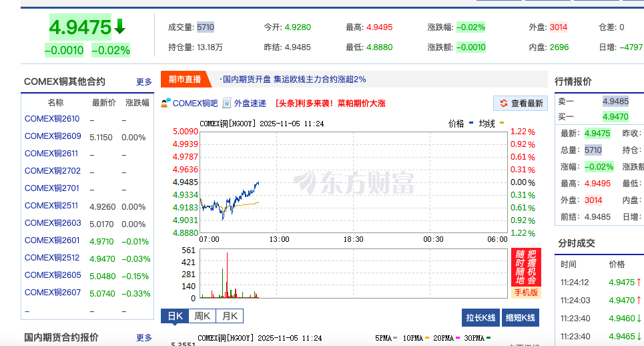The height and width of the screenshot is (346, 644).
Task: Open the 外盘速递 text link
Action: (250, 103)
